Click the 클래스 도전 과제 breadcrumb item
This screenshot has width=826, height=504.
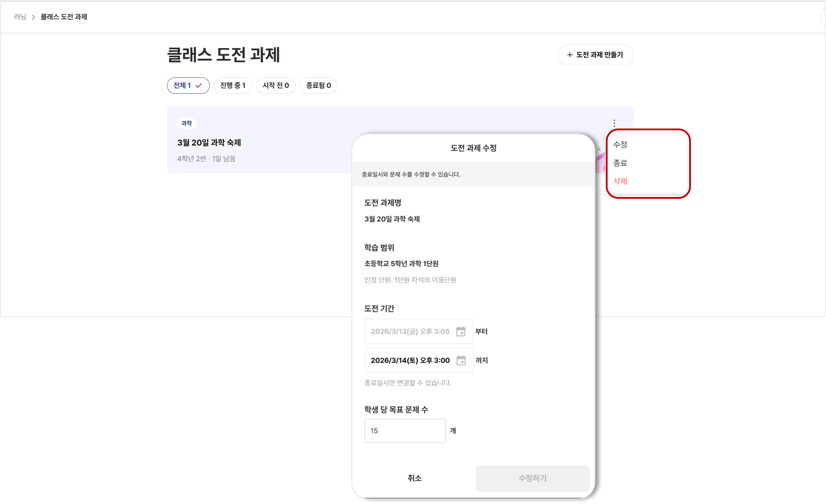tap(64, 17)
